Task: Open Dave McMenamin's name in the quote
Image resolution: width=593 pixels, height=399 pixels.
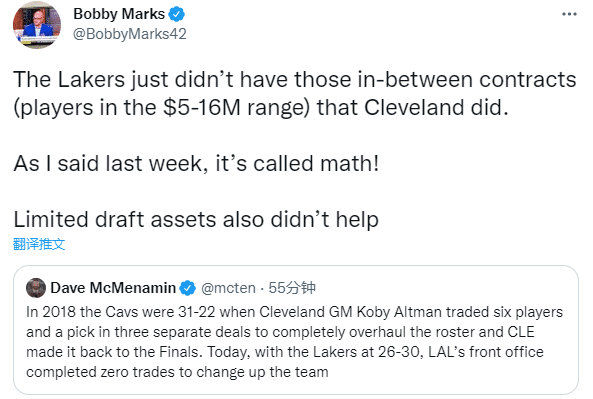Action: coord(113,288)
